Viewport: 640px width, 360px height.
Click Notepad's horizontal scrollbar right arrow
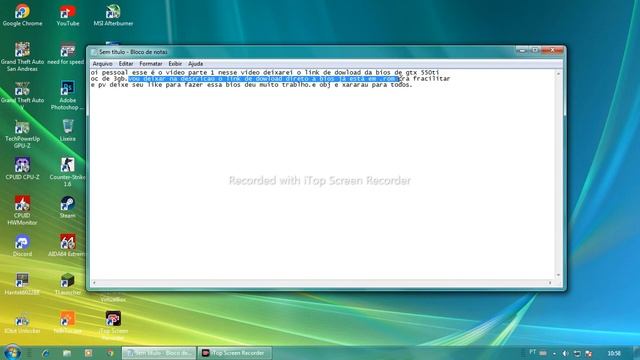(x=550, y=283)
